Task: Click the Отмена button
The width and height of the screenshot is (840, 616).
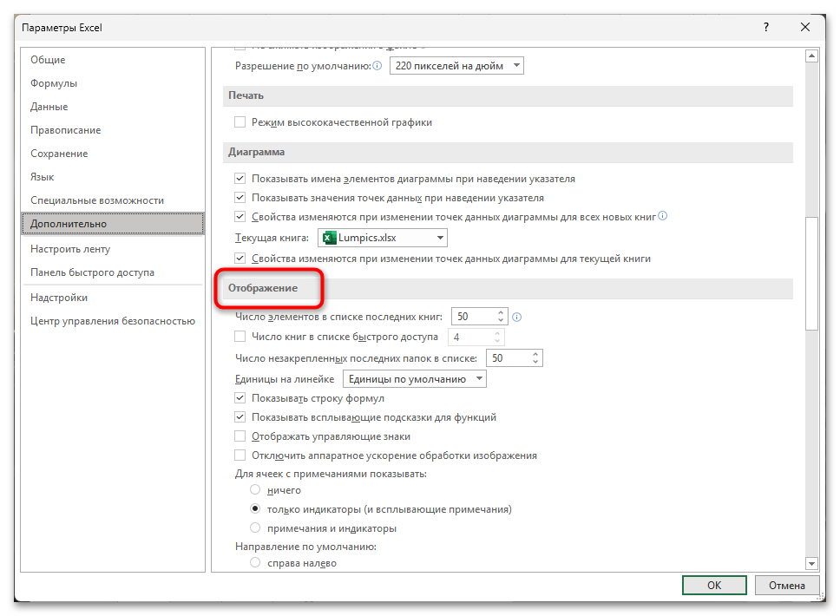Action: pos(786,586)
